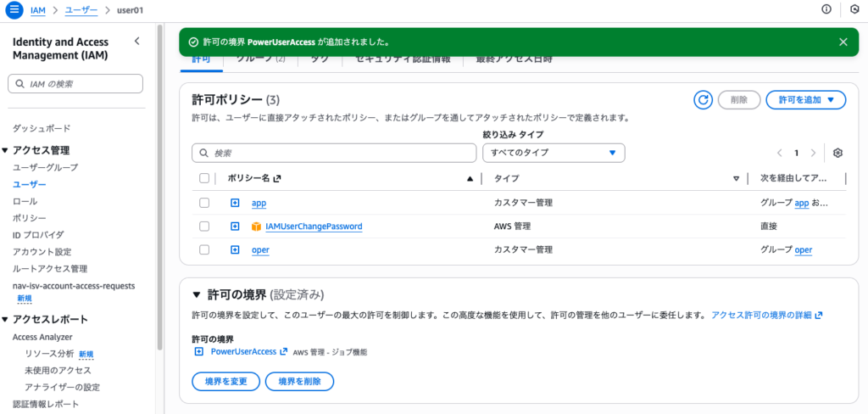Viewport: 868px width, 414px height.
Task: Open the hamburger navigation menu icon
Action: (14, 9)
